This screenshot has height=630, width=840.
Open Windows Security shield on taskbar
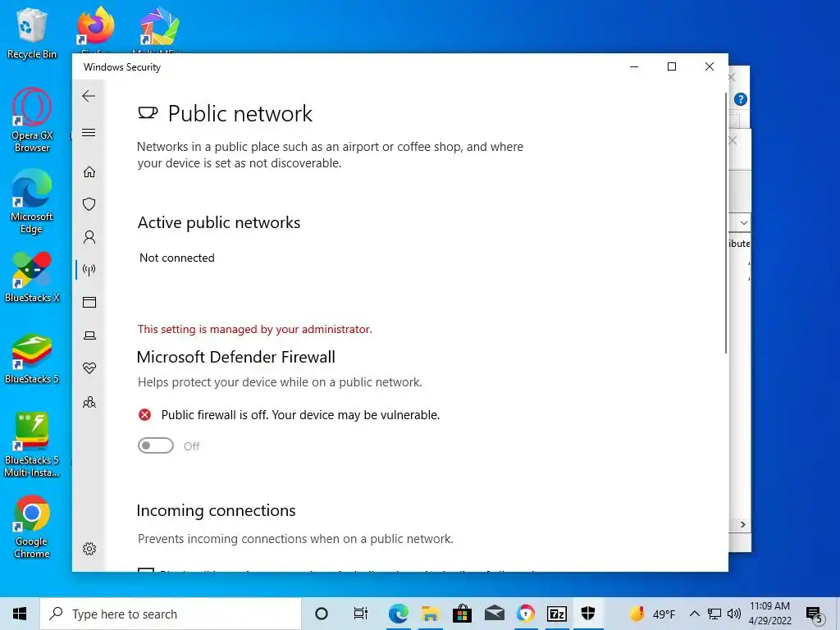click(x=588, y=614)
